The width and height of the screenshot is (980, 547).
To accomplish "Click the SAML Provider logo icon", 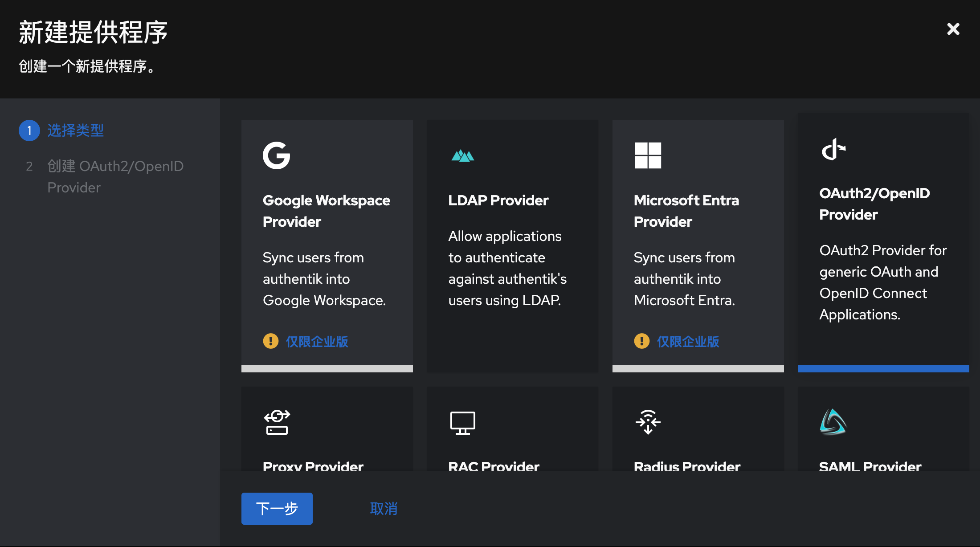I will [833, 422].
